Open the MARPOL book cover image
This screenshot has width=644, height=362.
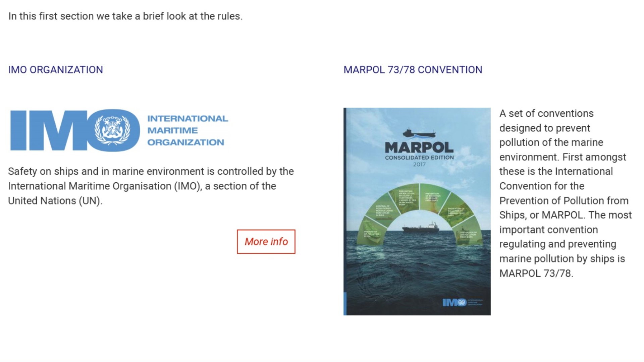coord(417,212)
